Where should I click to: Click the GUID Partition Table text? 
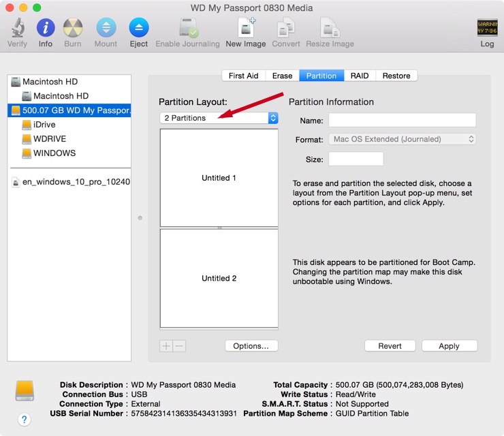pos(373,414)
